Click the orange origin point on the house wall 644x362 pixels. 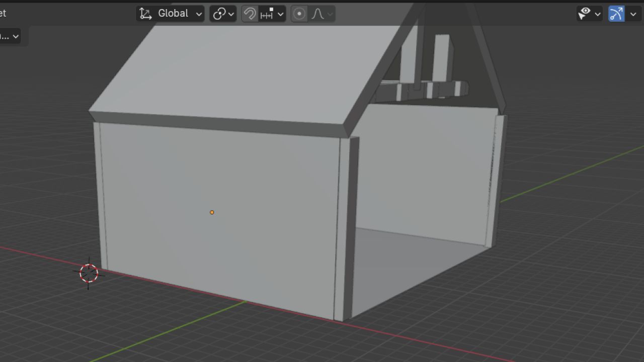(x=212, y=212)
